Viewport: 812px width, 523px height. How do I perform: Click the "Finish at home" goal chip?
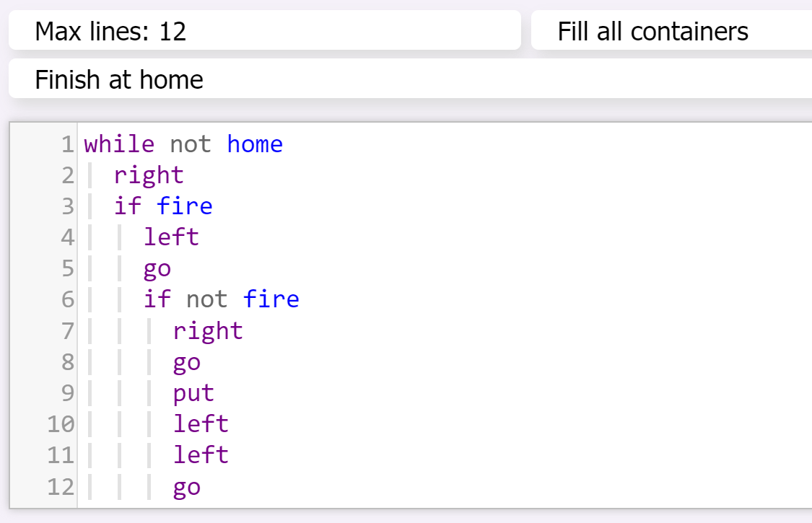pyautogui.click(x=118, y=79)
